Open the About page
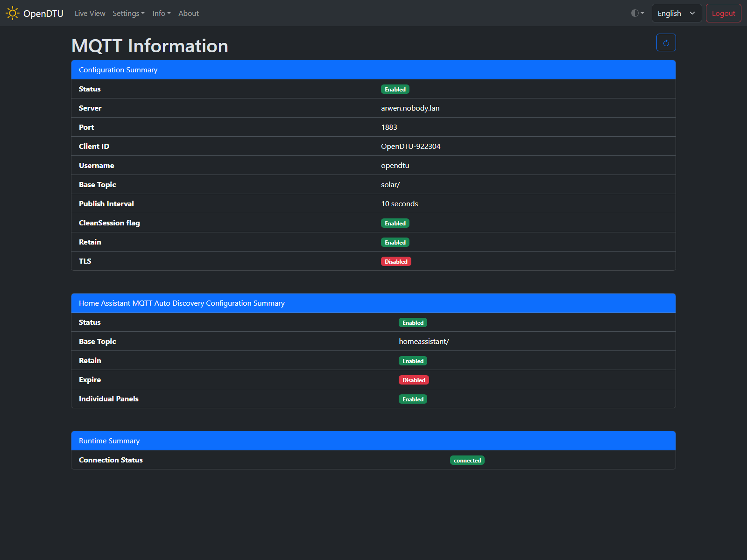Viewport: 747px width, 560px height. (189, 14)
